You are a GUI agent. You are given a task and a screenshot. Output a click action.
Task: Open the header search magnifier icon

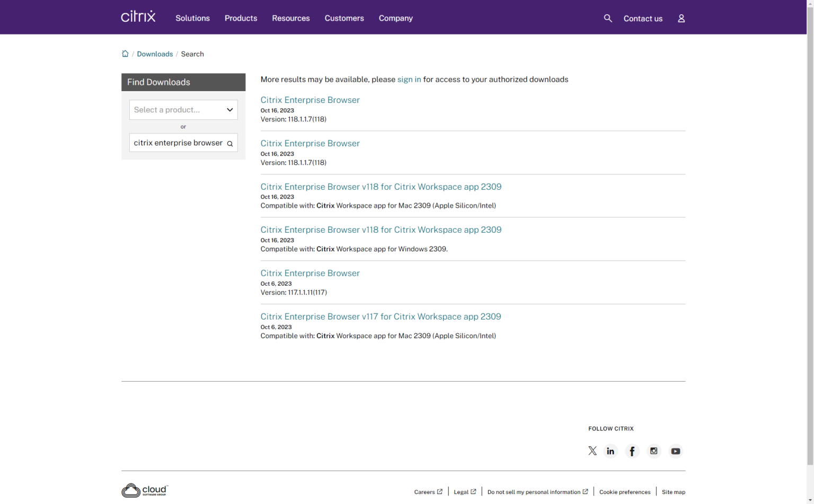coord(608,18)
